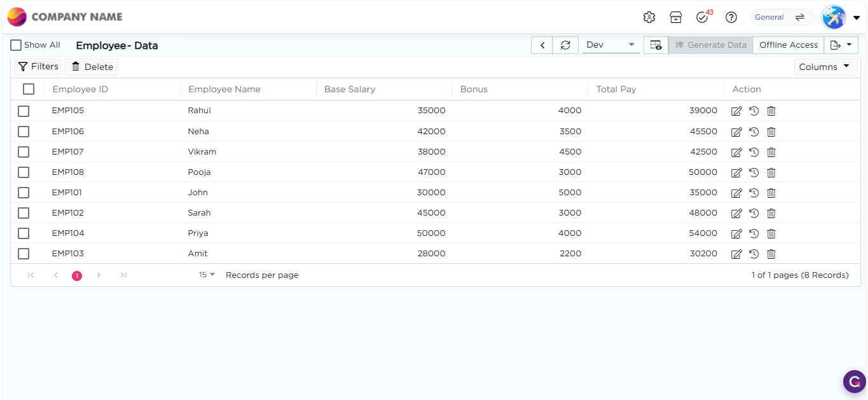Open the tasks icon with 43 badge
The width and height of the screenshot is (868, 400).
[702, 17]
